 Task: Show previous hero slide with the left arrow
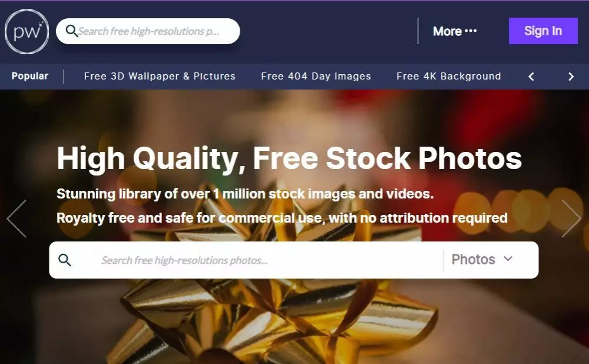coord(16,219)
